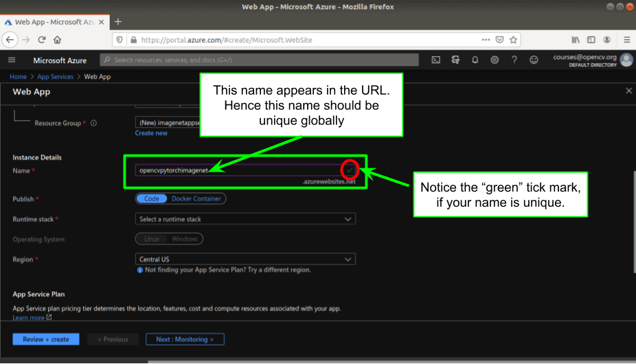636x364 pixels.
Task: Open the Firefox home page icon
Action: point(57,40)
